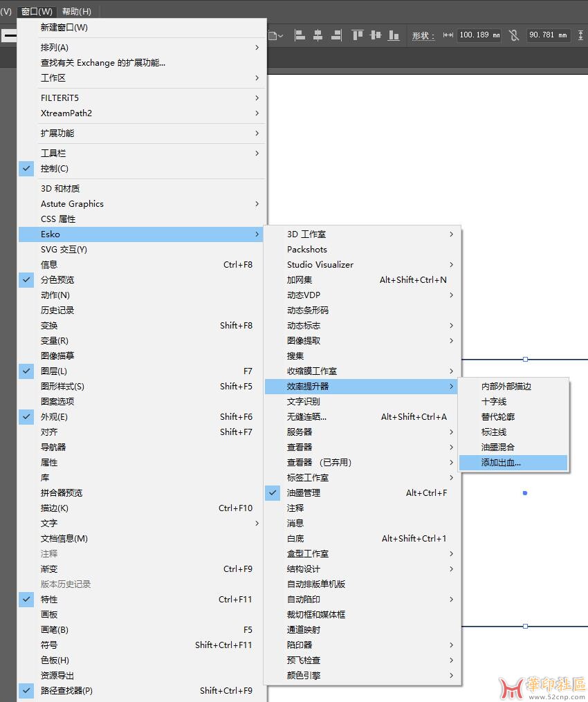This screenshot has width=588, height=702.
Task: Uncheck the 控制(C) panel entry
Action: (143, 169)
